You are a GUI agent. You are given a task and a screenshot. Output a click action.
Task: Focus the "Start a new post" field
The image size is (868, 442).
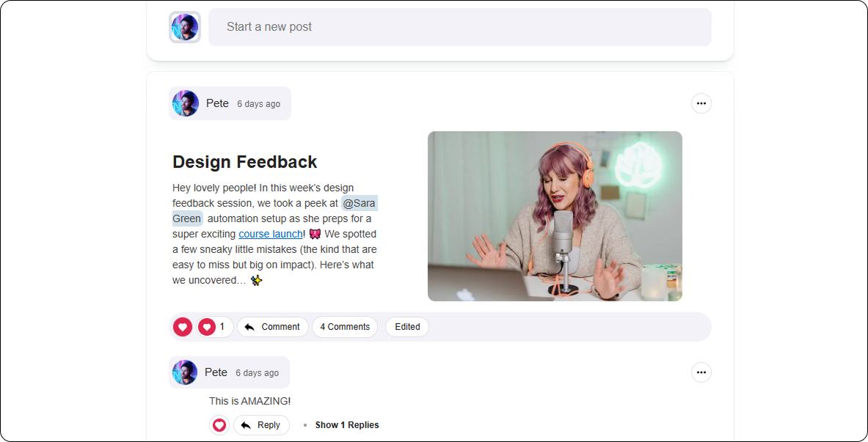point(459,27)
